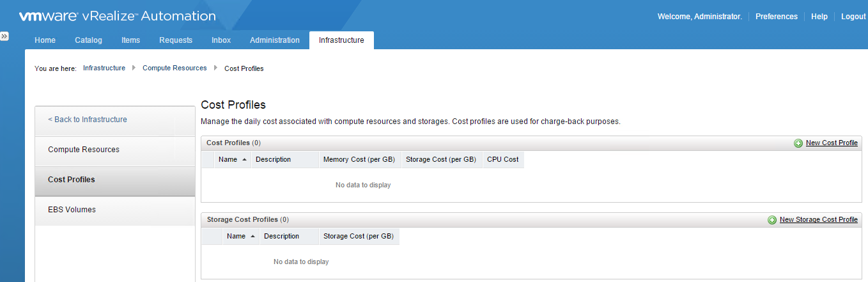
Task: Go to the Requests tab
Action: (176, 40)
